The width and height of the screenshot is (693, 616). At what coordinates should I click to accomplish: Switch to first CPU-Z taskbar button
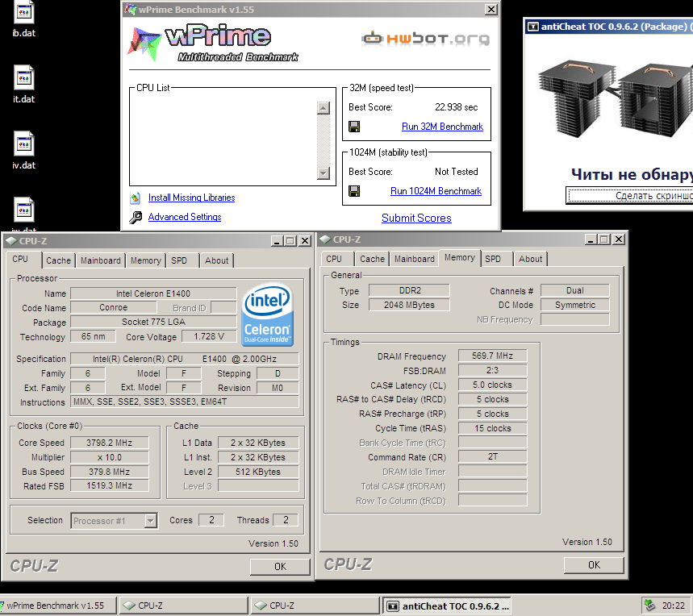coord(183,606)
